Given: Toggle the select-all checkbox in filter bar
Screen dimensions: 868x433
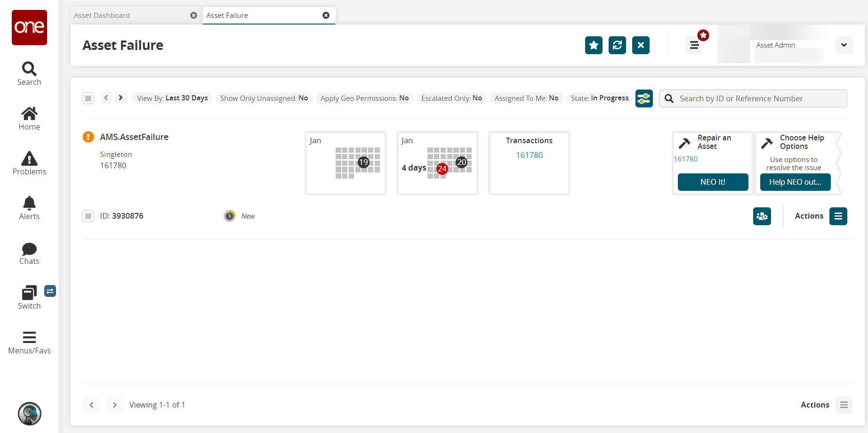Looking at the screenshot, I should point(88,98).
